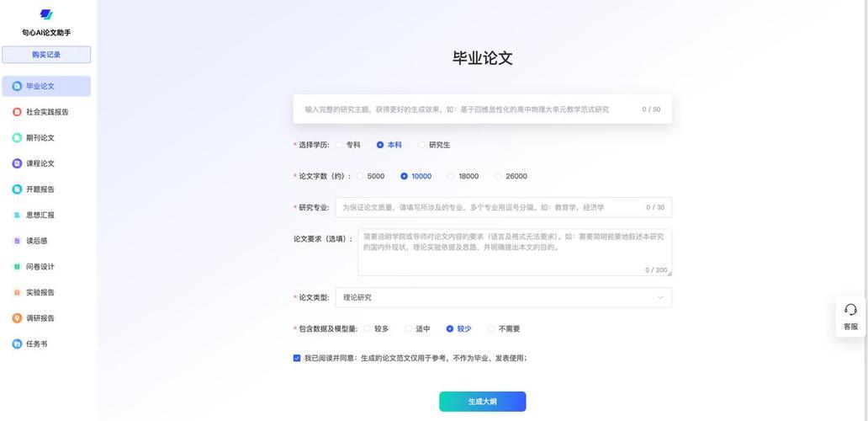868x421 pixels.
Task: Uncheck the 我已阅读并同意 agreement checkbox
Action: point(297,358)
